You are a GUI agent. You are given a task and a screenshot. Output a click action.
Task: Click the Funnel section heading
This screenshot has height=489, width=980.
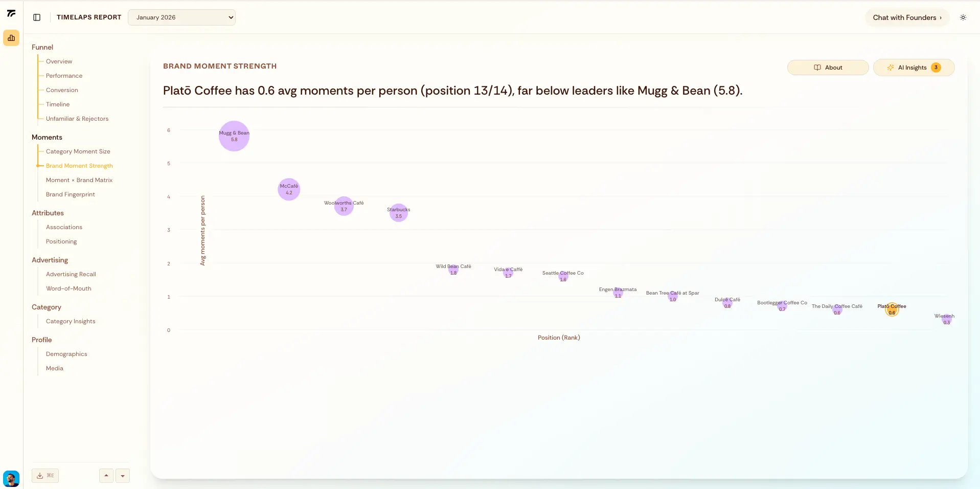pos(42,47)
